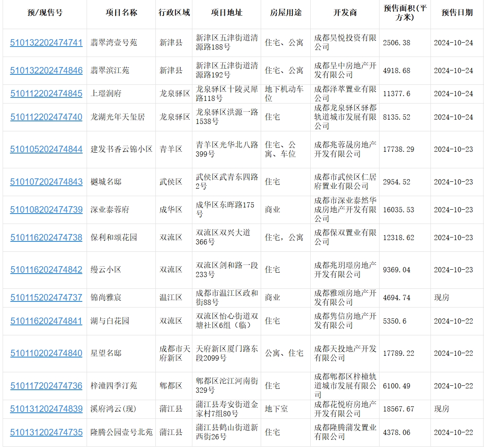Select project name 龙湖光年天玺居
The width and height of the screenshot is (484, 448).
coord(118,117)
